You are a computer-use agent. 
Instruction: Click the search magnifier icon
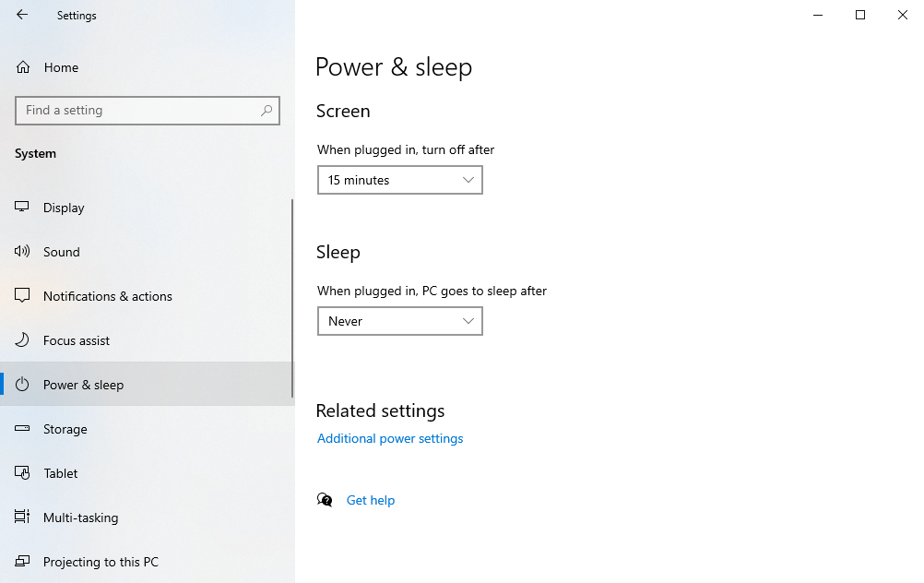[267, 111]
